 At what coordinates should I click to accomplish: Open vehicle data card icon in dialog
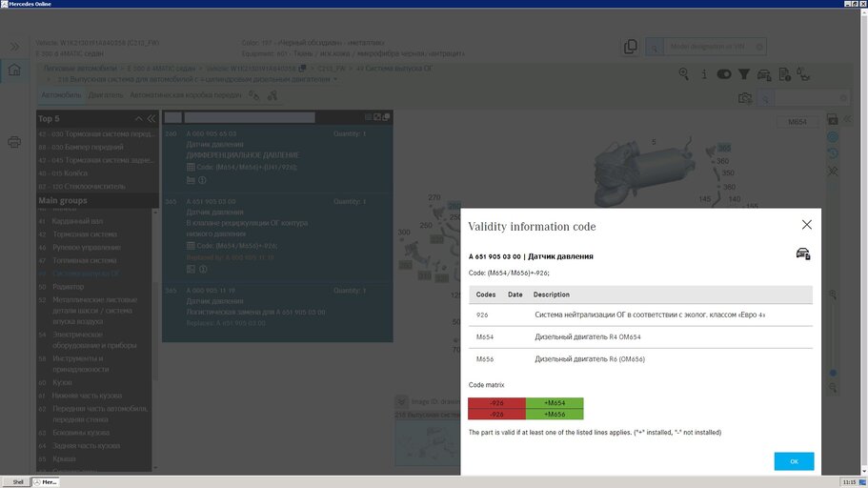pyautogui.click(x=803, y=254)
